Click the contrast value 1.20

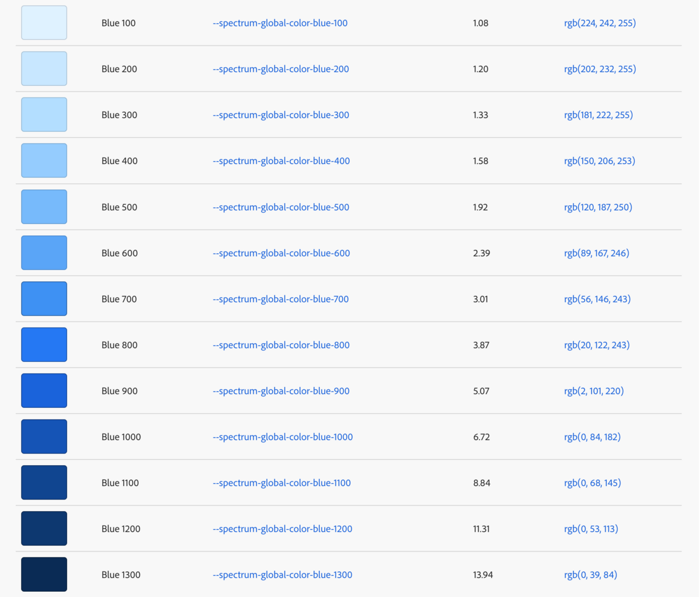481,69
